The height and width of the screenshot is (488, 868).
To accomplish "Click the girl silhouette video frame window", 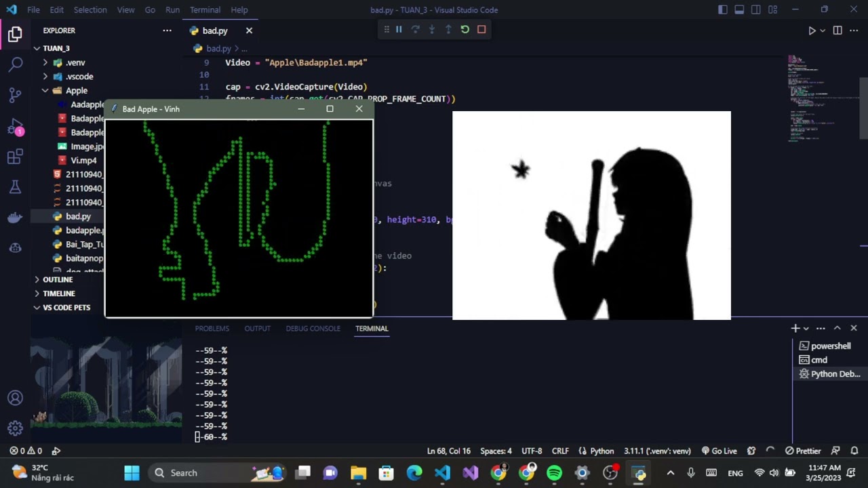I will pyautogui.click(x=591, y=216).
